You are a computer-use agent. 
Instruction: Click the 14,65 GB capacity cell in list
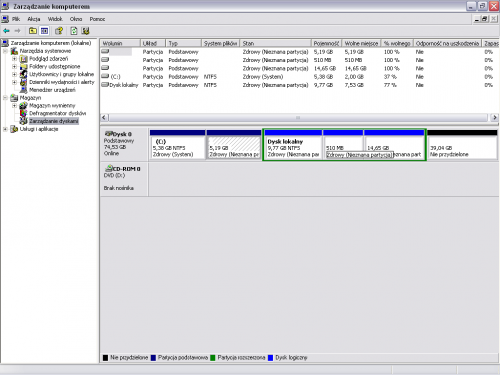click(325, 68)
